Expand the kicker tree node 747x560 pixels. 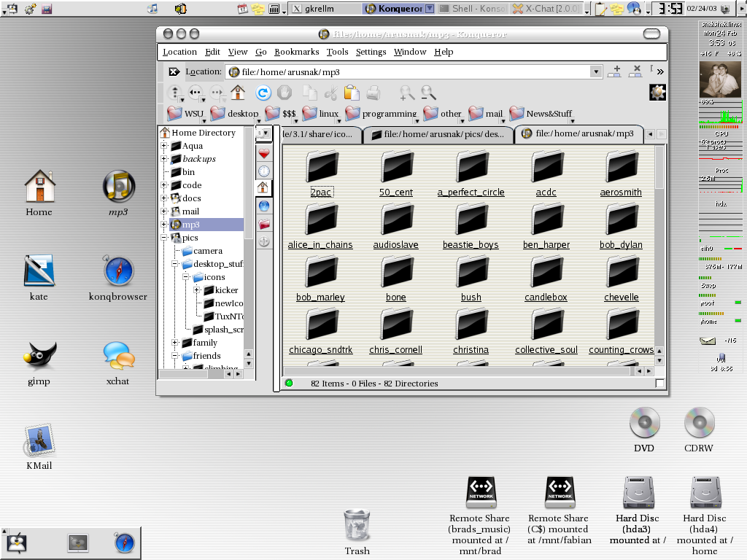(x=196, y=289)
